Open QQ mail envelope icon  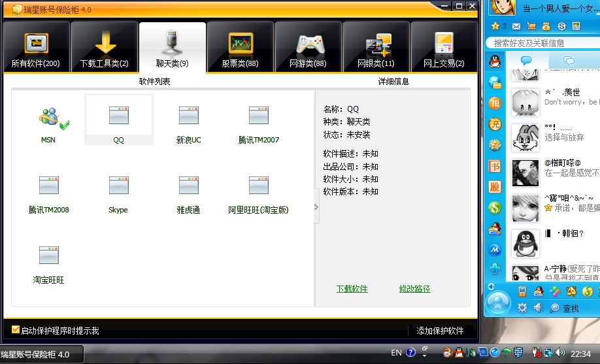[516, 26]
